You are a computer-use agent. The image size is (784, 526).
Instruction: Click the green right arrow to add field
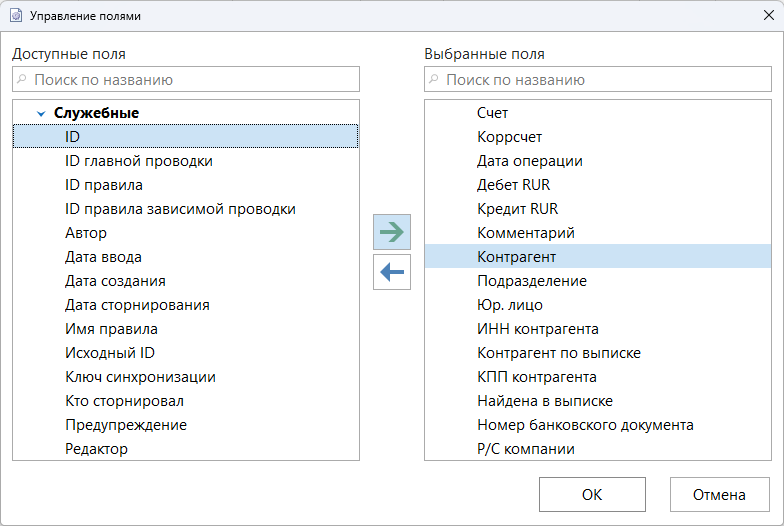click(x=391, y=232)
